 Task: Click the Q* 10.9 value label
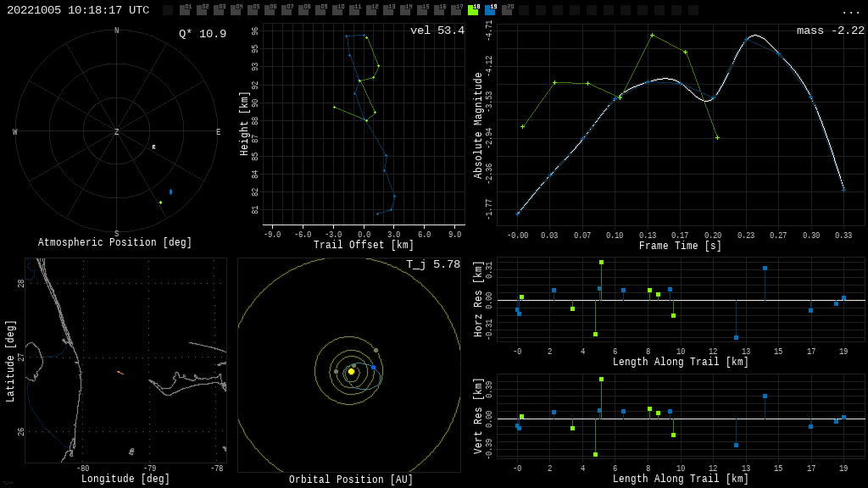click(x=202, y=34)
